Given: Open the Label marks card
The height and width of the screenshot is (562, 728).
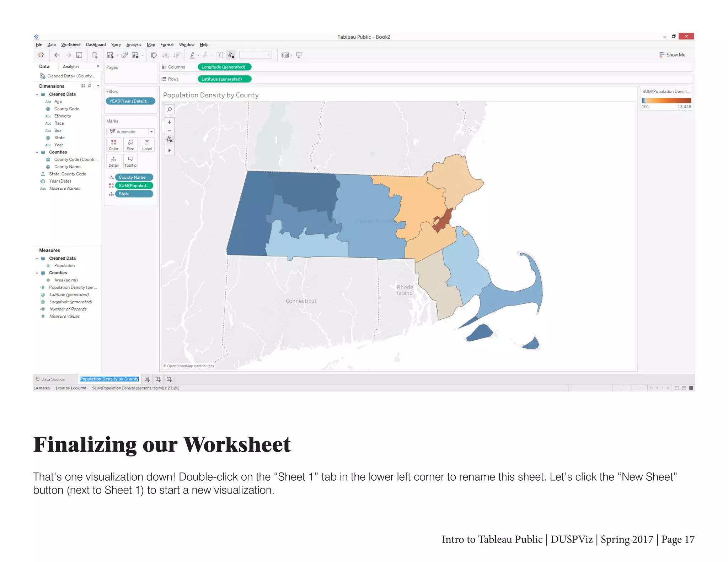Looking at the screenshot, I should [x=147, y=145].
